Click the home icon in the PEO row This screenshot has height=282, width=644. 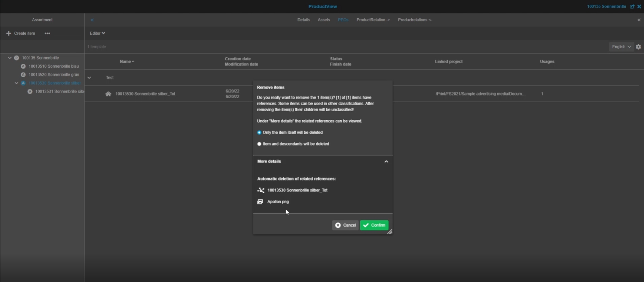(108, 94)
